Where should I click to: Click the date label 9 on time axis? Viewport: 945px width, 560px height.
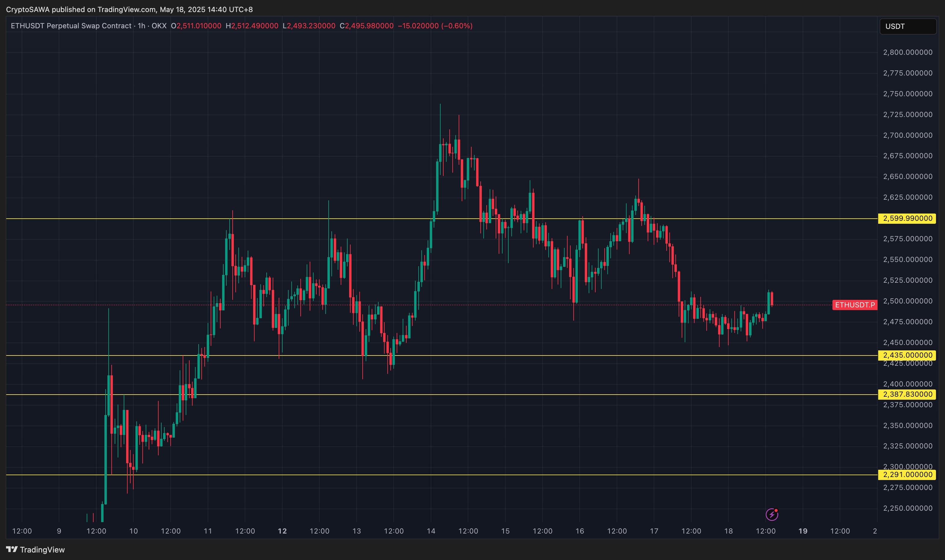point(59,531)
